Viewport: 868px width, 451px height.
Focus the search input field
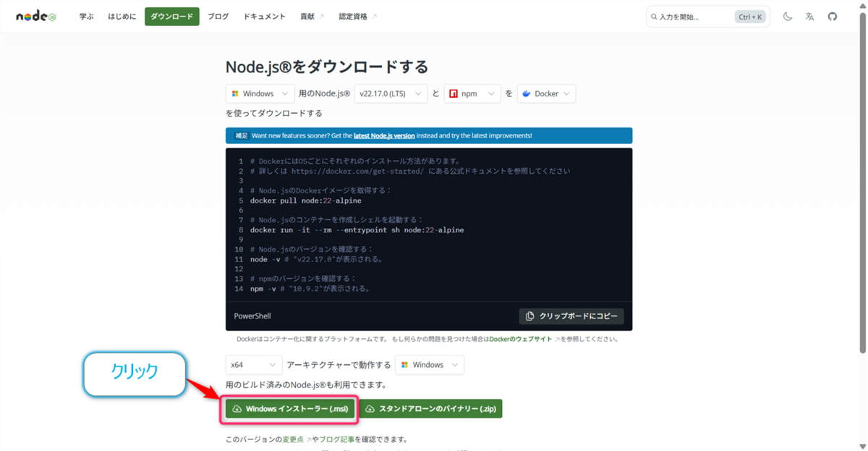point(707,17)
